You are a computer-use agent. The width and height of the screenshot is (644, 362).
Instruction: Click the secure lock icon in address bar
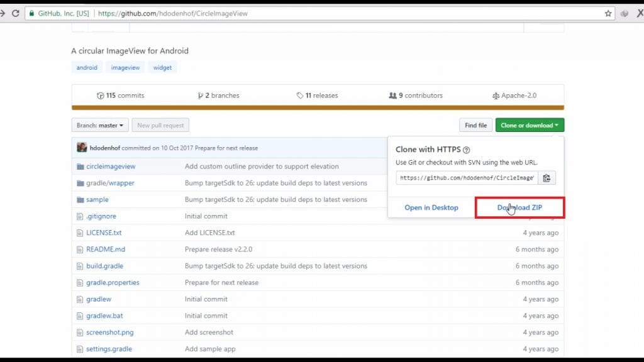pos(31,13)
